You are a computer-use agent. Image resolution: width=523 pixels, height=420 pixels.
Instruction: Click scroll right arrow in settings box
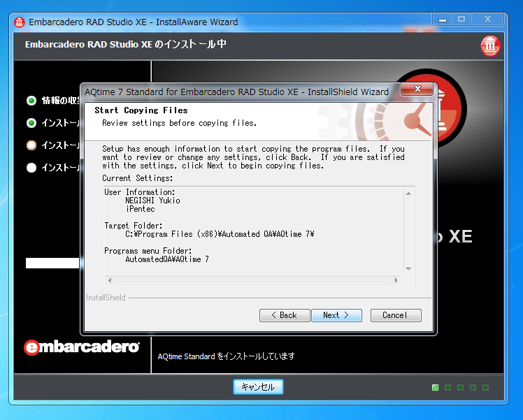(396, 280)
